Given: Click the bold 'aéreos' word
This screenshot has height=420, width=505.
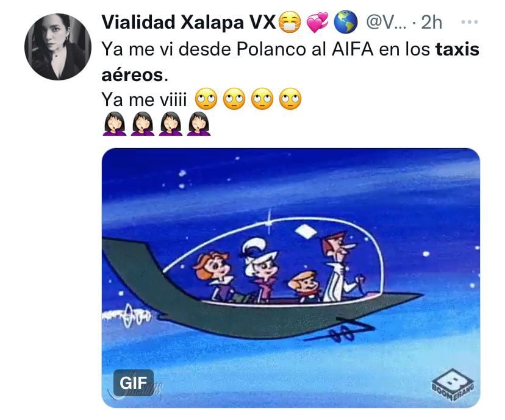Looking at the screenshot, I should 132,75.
